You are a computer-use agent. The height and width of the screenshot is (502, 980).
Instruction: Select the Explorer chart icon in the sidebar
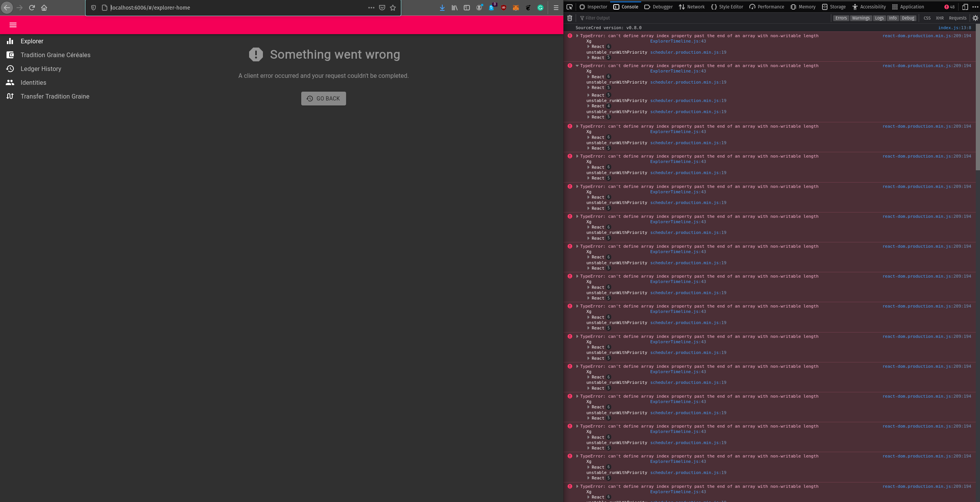[x=10, y=41]
